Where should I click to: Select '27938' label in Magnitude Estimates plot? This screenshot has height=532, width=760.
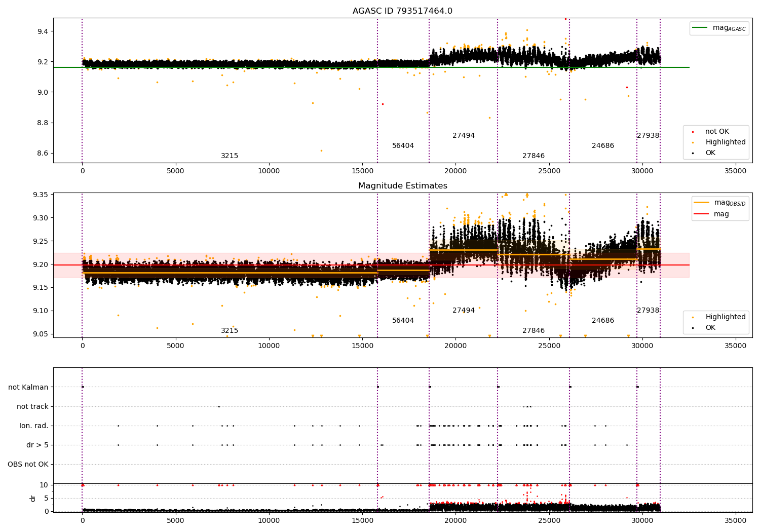click(x=648, y=311)
